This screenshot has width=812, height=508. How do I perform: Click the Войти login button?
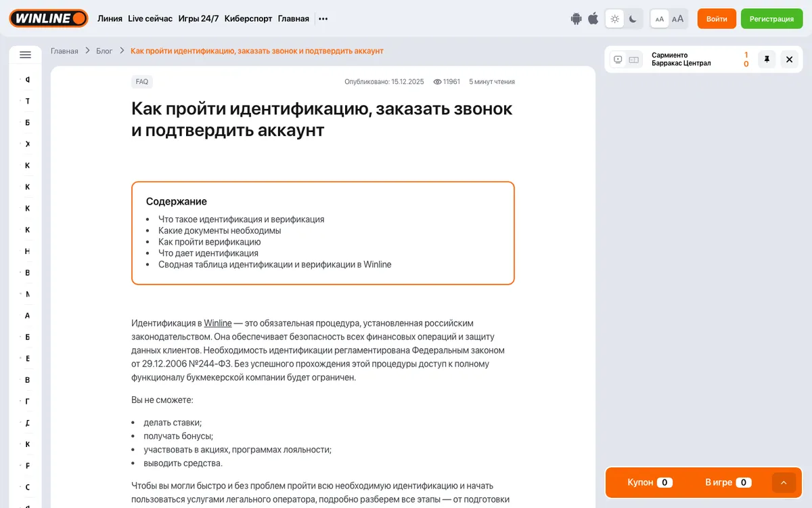717,19
